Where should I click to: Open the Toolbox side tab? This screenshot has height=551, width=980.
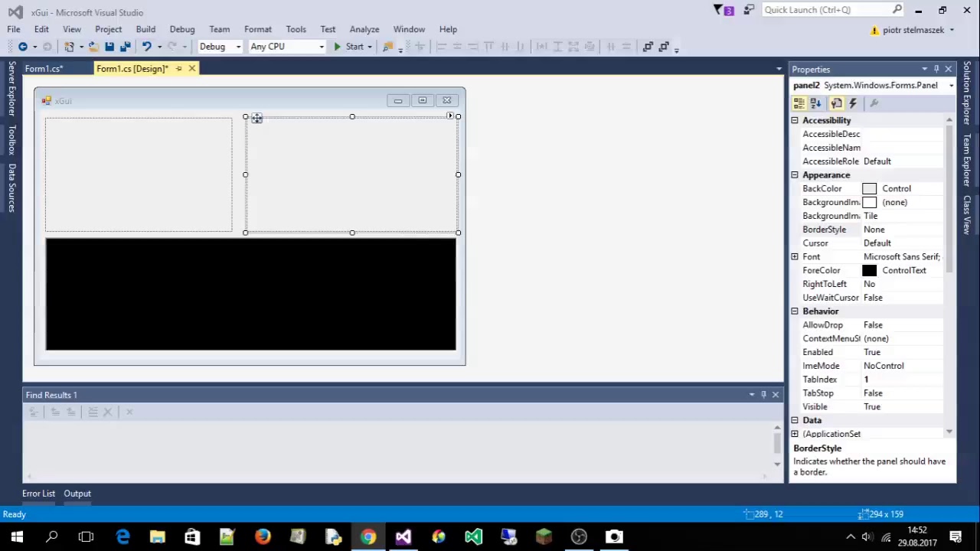point(11,140)
